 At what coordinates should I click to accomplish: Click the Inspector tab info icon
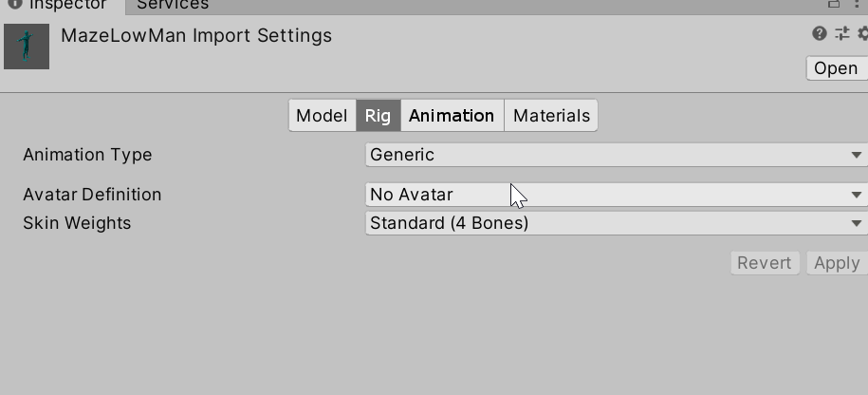14,4
